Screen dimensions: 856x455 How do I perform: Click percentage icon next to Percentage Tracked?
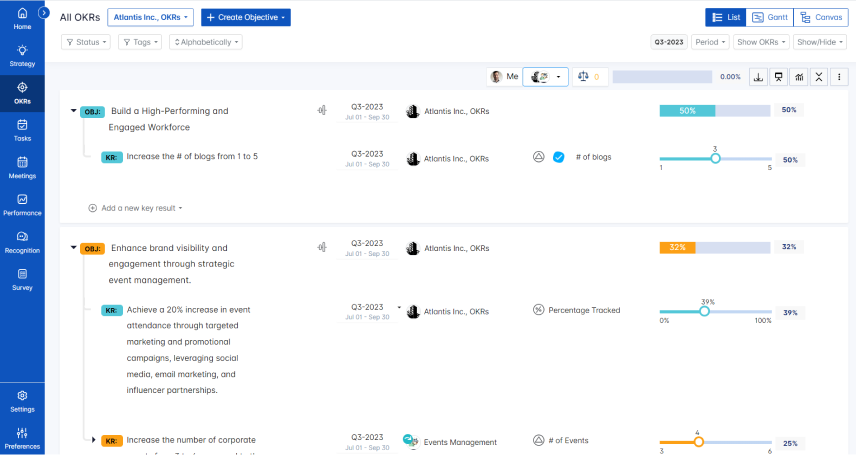pyautogui.click(x=538, y=310)
